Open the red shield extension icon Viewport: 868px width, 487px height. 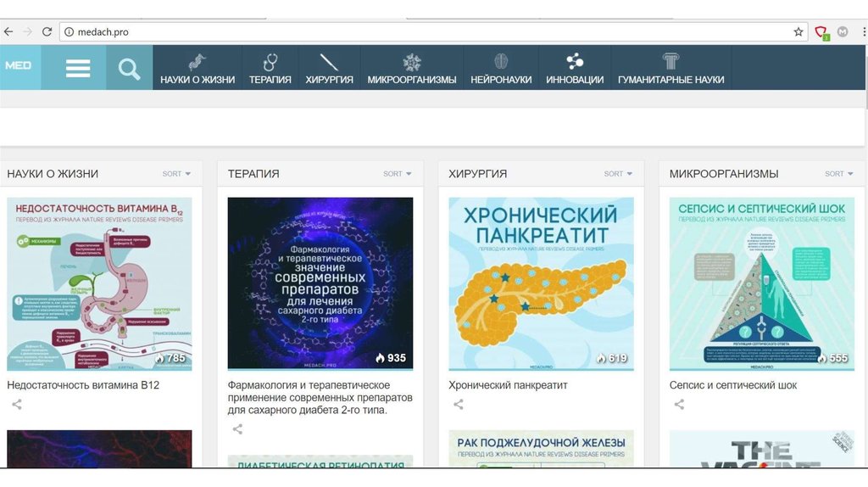(821, 33)
